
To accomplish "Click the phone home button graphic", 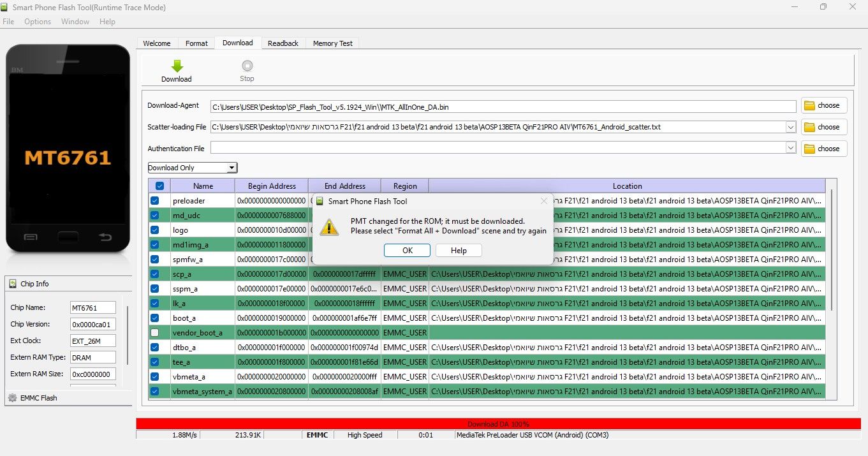I will pyautogui.click(x=67, y=237).
